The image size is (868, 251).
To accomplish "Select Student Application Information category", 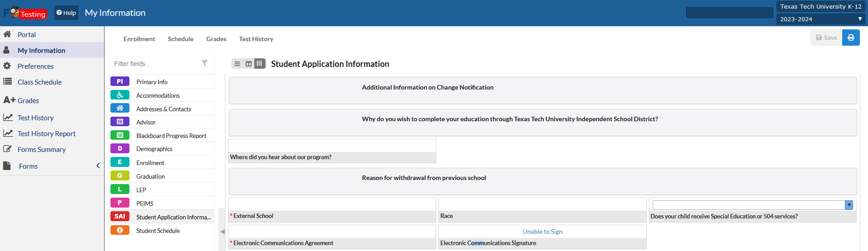I will 173,217.
